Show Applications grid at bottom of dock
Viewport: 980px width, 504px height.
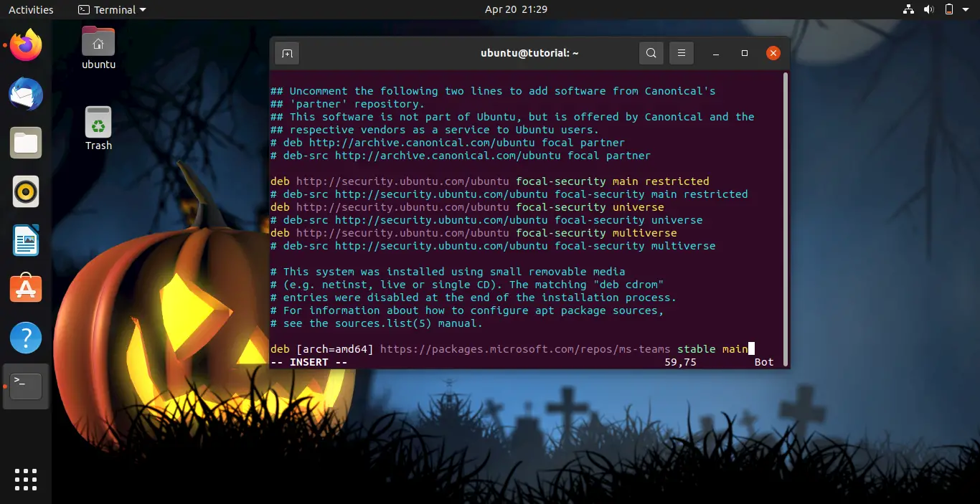(x=26, y=480)
